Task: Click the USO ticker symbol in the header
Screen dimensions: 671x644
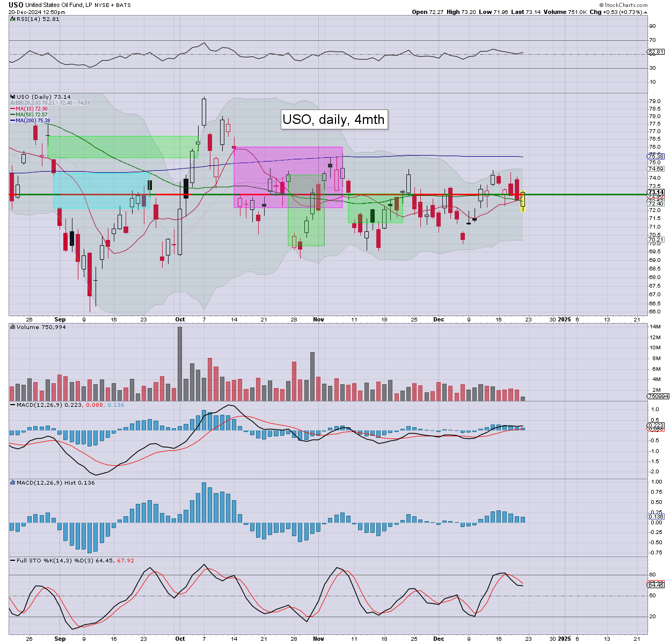Action: (16, 5)
